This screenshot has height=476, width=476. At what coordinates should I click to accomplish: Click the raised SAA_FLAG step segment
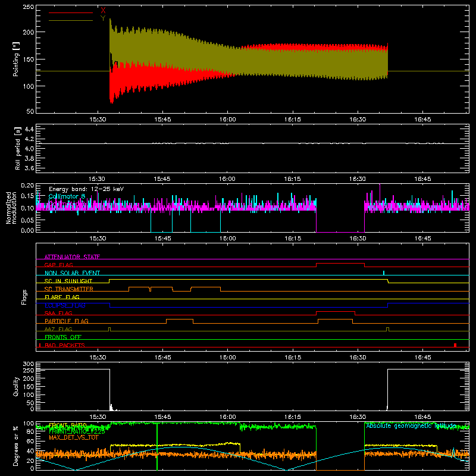click(336, 311)
